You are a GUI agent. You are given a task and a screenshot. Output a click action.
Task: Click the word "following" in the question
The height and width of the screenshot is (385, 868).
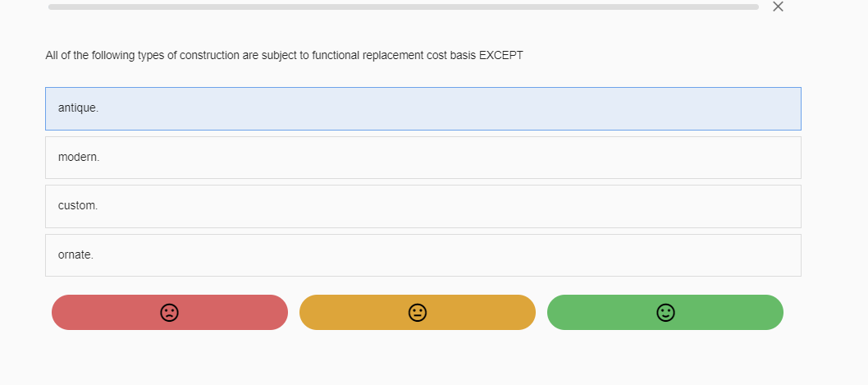tap(115, 56)
